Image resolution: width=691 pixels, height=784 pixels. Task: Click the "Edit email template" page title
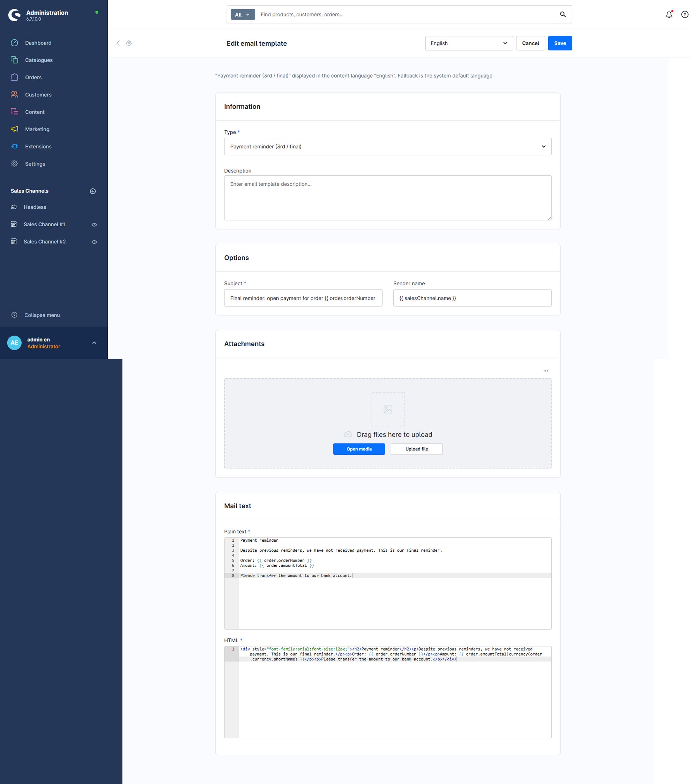[257, 43]
